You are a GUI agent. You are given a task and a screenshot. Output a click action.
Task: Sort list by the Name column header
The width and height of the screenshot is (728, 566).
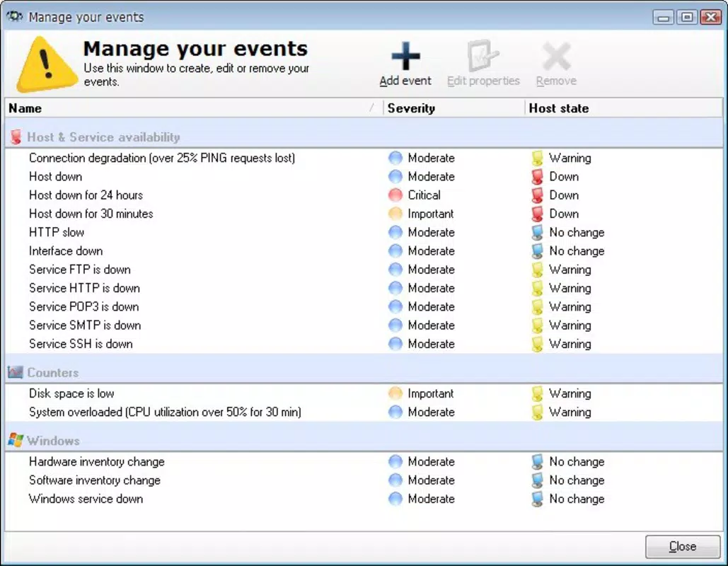pyautogui.click(x=194, y=108)
